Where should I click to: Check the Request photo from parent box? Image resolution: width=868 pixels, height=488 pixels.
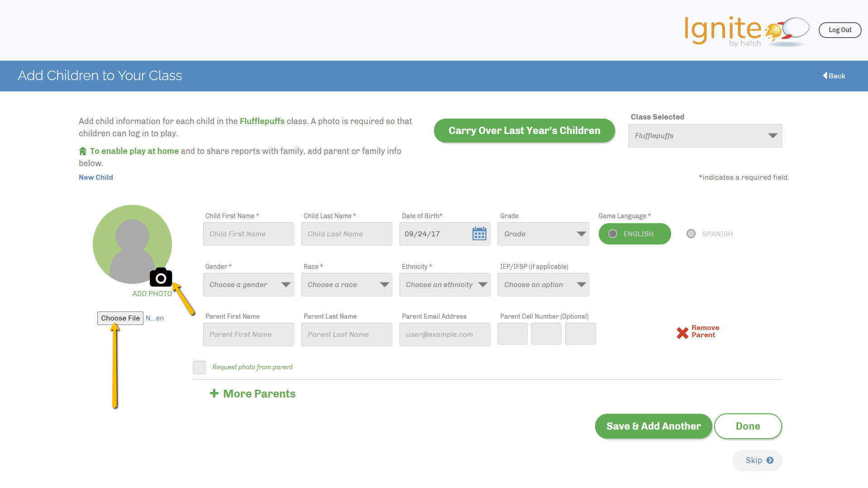pos(200,367)
